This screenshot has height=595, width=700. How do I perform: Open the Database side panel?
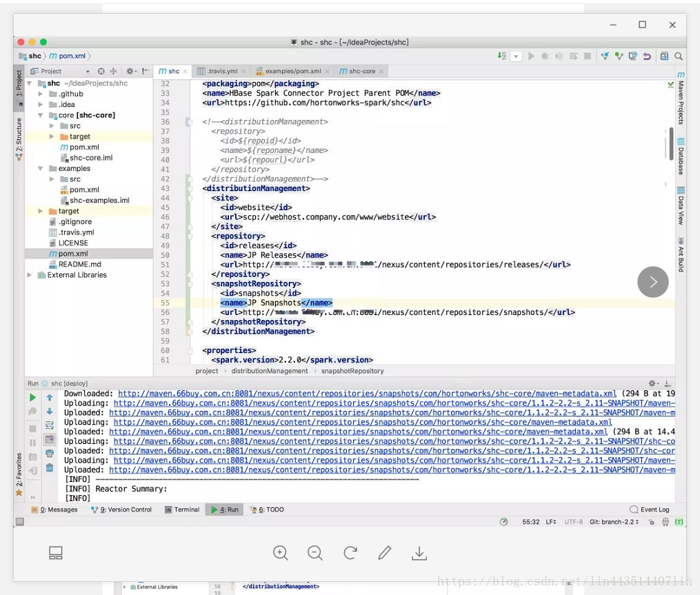[x=681, y=157]
